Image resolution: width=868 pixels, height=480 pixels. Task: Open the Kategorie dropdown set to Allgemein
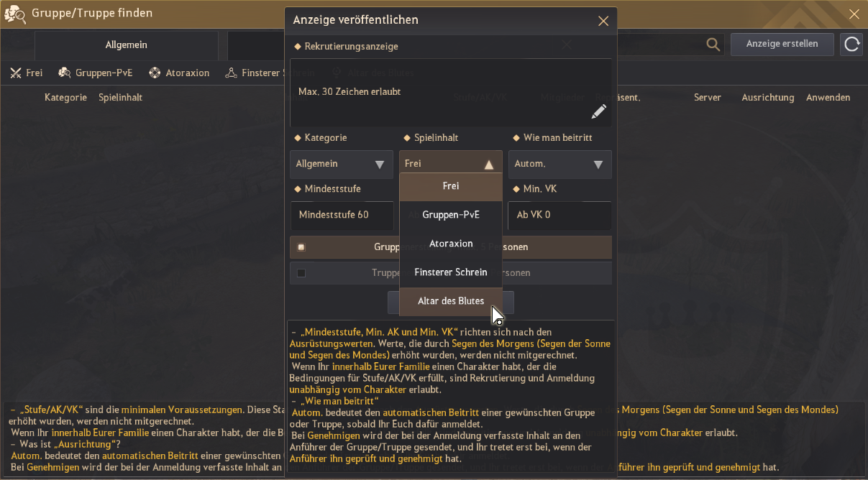click(x=342, y=165)
